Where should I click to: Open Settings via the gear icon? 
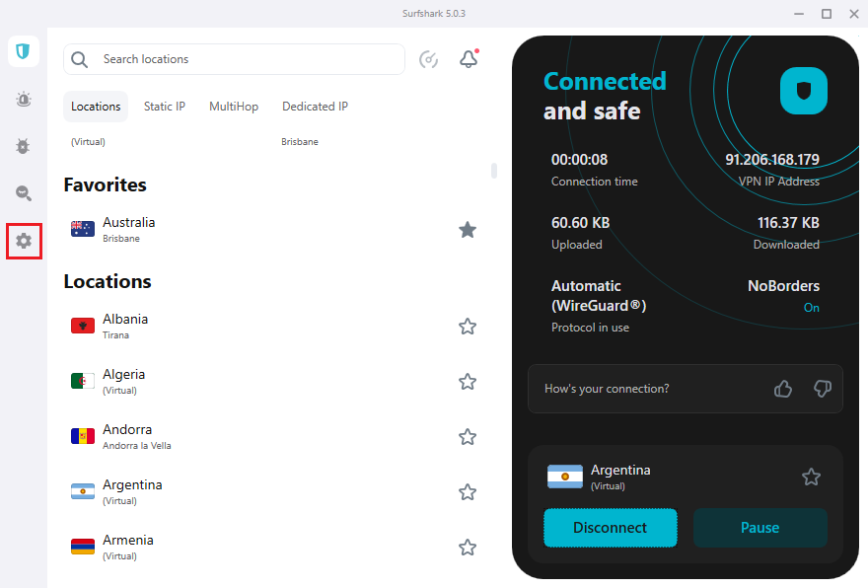pyautogui.click(x=24, y=241)
